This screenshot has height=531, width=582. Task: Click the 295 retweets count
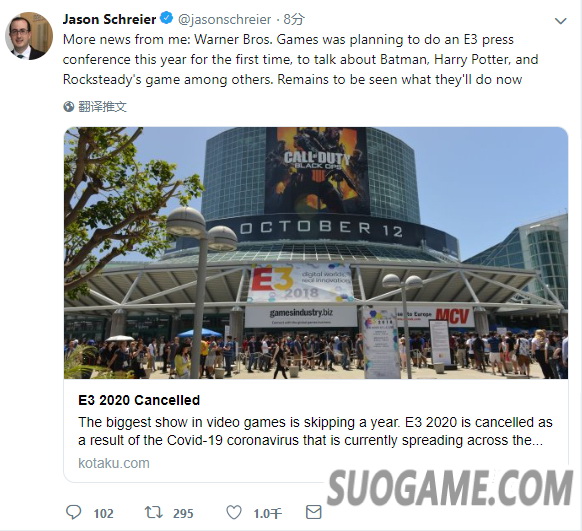coord(183,514)
